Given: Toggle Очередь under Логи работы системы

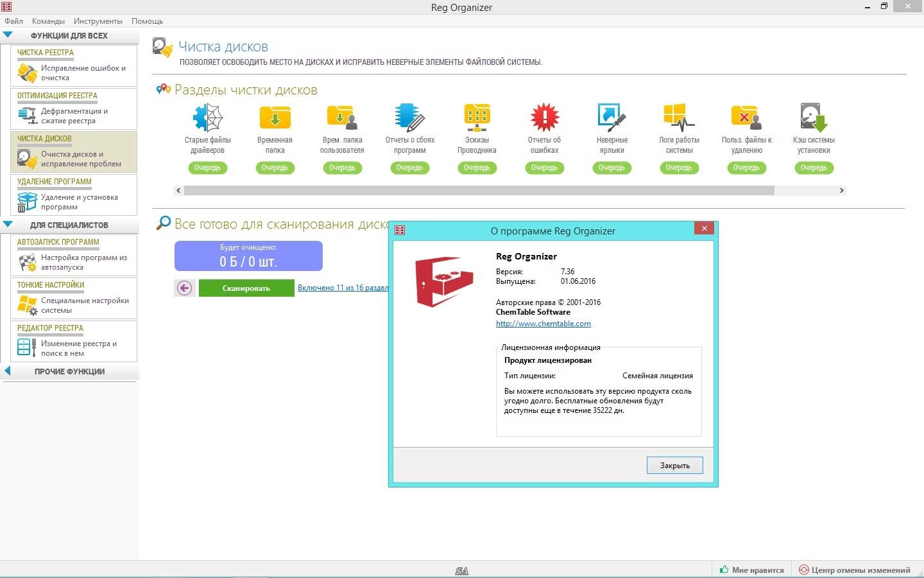Looking at the screenshot, I should [x=679, y=168].
